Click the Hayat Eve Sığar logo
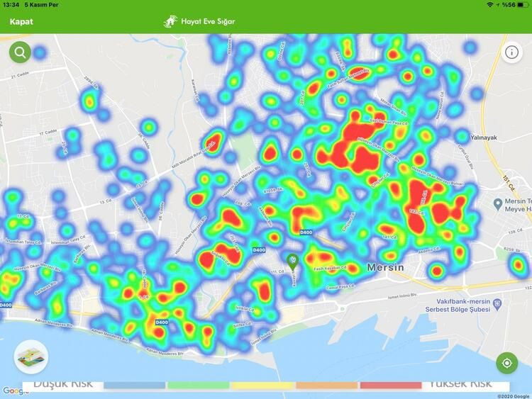 click(171, 21)
